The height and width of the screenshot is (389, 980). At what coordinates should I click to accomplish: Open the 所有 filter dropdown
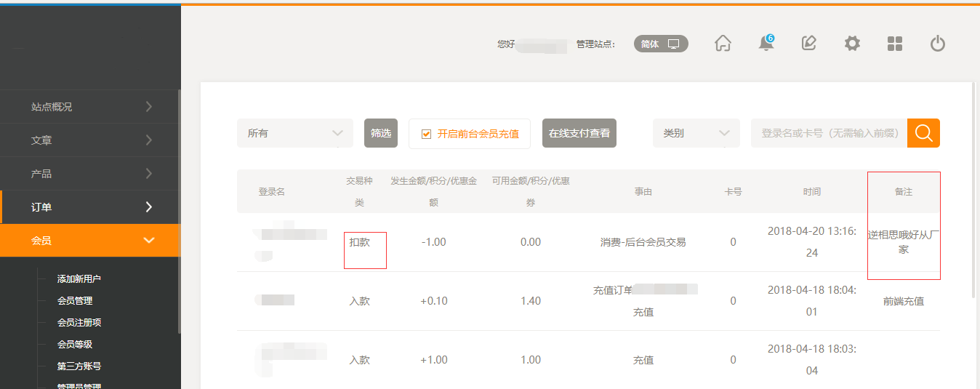click(x=294, y=133)
